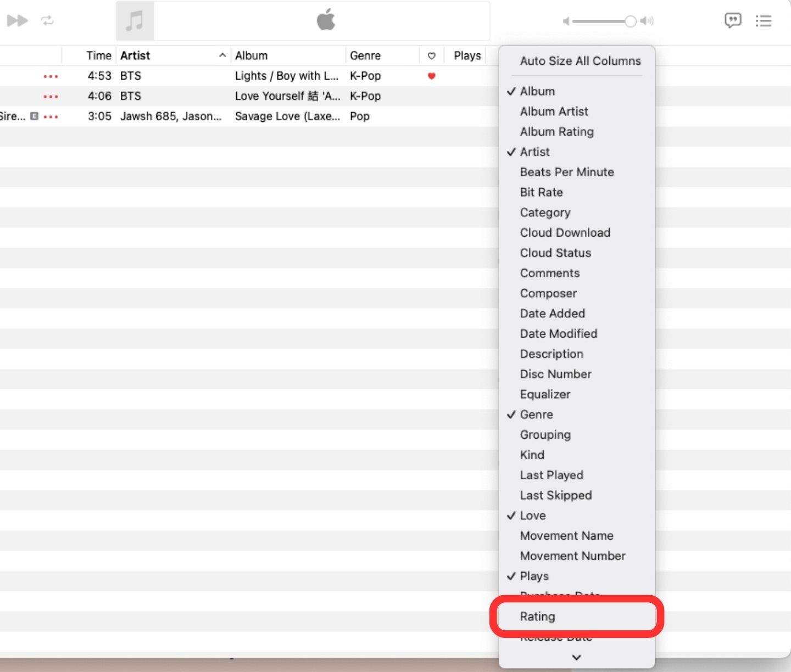Click the 4:53 time cell

[x=99, y=76]
